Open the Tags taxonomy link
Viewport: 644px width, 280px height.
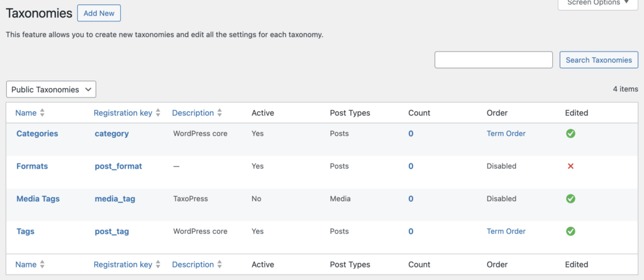click(25, 231)
